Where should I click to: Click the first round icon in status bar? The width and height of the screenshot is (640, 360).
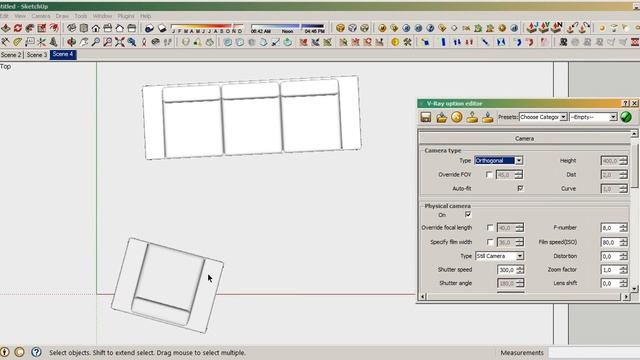(4, 352)
